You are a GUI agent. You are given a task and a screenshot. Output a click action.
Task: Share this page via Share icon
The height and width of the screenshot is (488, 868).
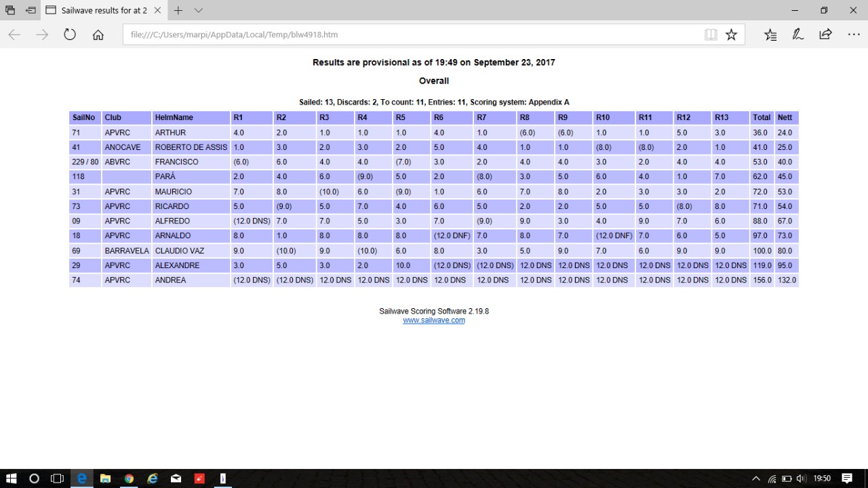click(x=825, y=35)
